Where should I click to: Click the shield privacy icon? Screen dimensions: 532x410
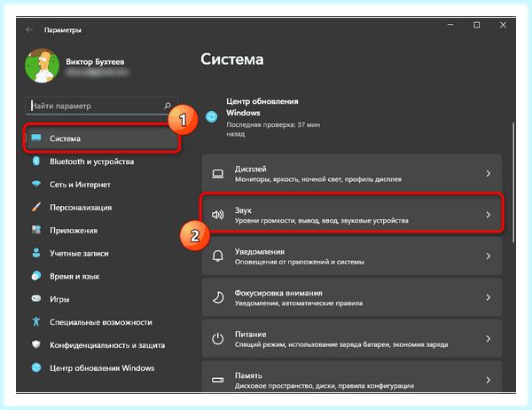pos(36,344)
